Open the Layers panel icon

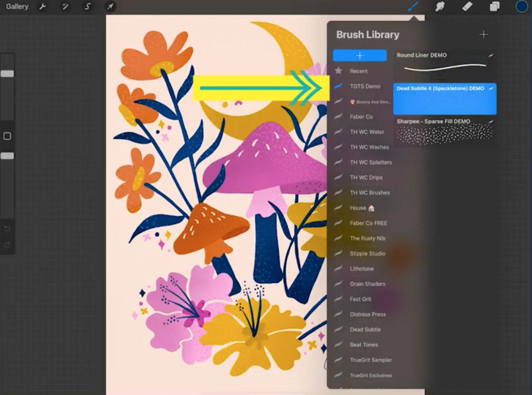tap(494, 6)
